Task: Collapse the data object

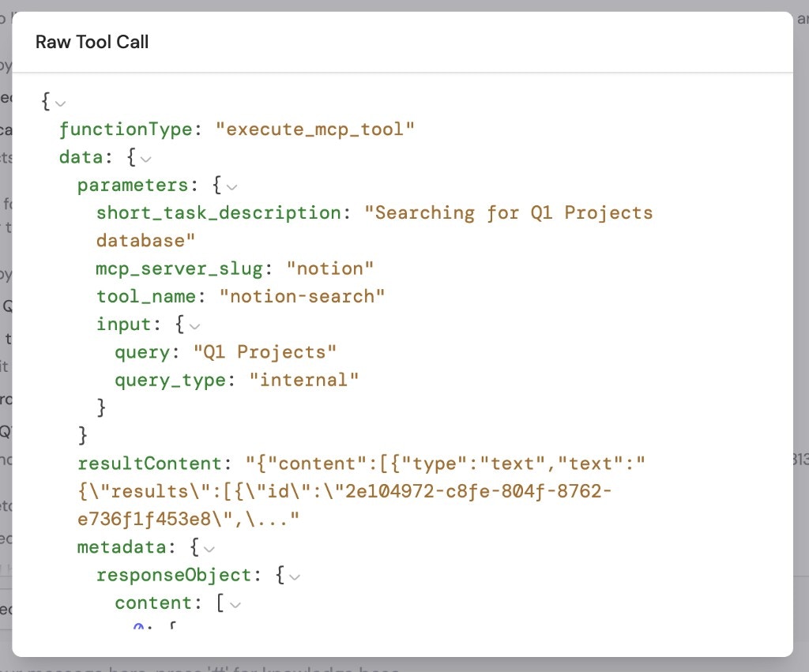Action: (145, 159)
